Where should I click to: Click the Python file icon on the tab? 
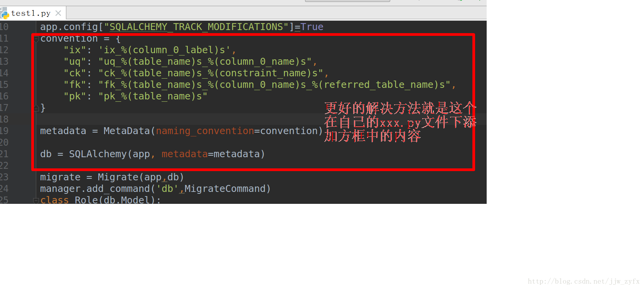click(5, 14)
